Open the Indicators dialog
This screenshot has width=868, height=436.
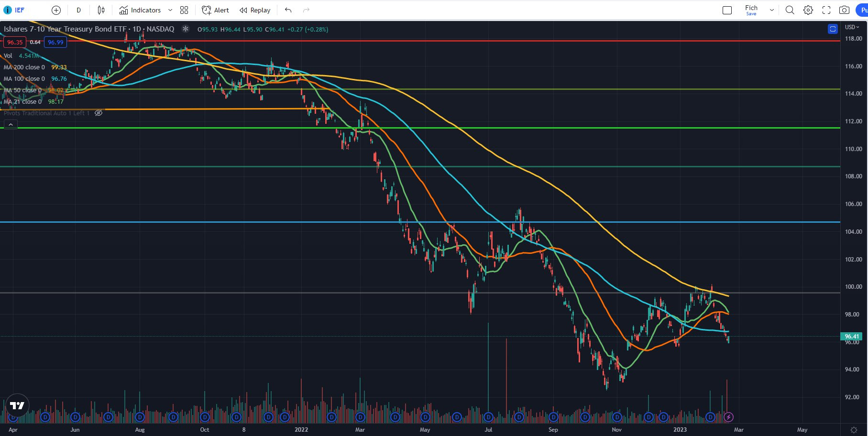coord(140,10)
